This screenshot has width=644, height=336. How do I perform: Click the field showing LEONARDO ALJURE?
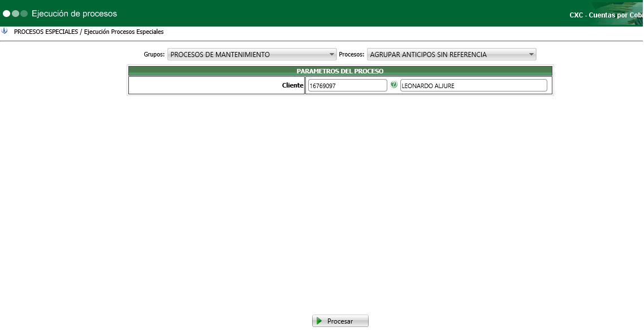(473, 85)
